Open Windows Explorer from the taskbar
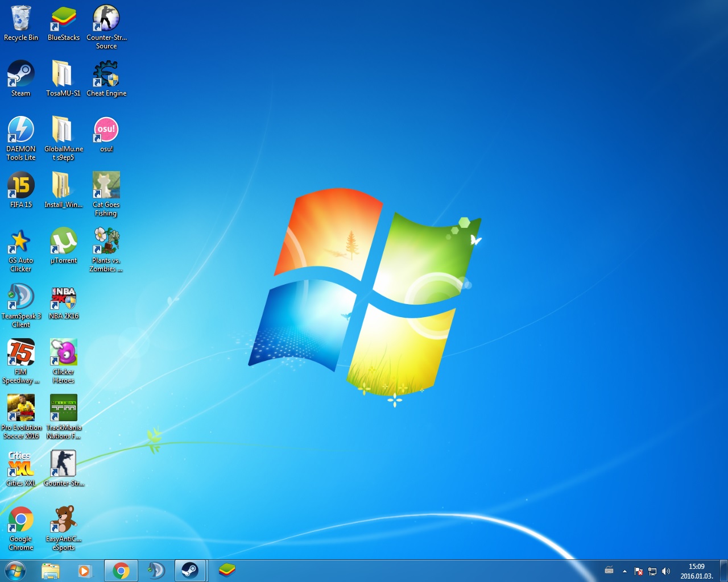728x582 pixels. point(50,571)
